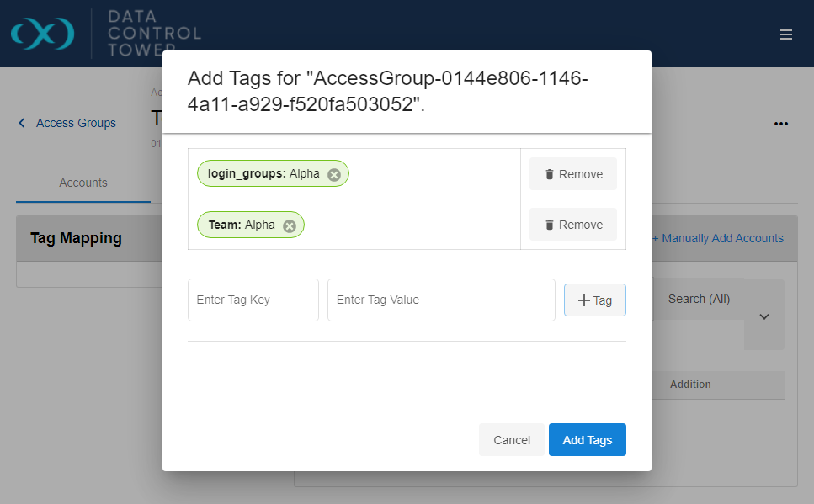This screenshot has width=814, height=504.
Task: Remove the login_groups tag chip via x icon
Action: pyautogui.click(x=334, y=174)
